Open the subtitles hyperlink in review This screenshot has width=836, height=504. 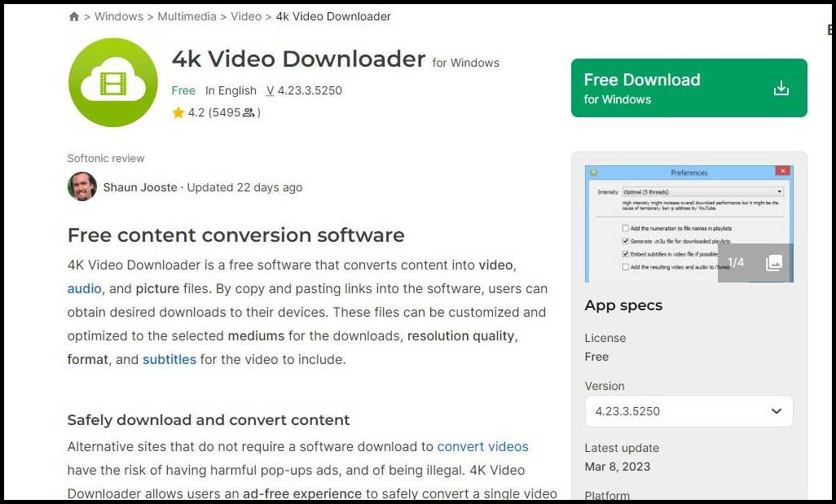(x=169, y=360)
